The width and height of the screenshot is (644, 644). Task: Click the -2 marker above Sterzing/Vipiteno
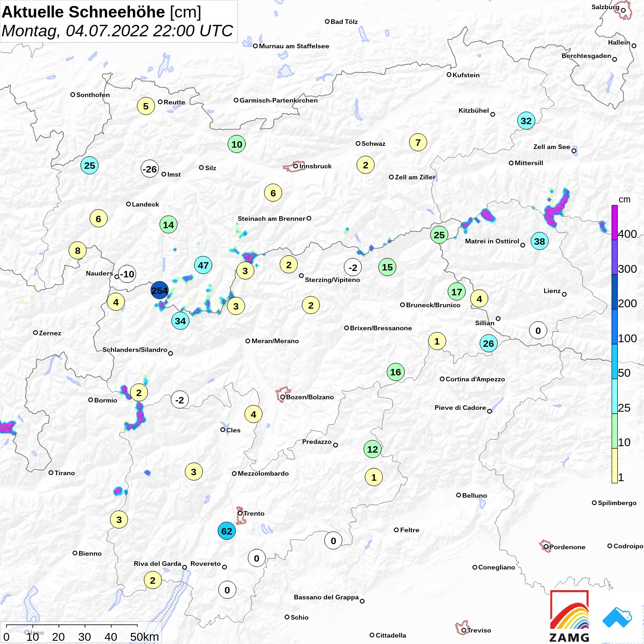(x=353, y=267)
